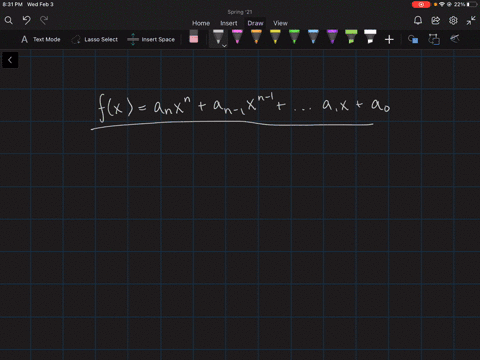Select the Draw tab
The image size is (480, 360).
tap(255, 23)
